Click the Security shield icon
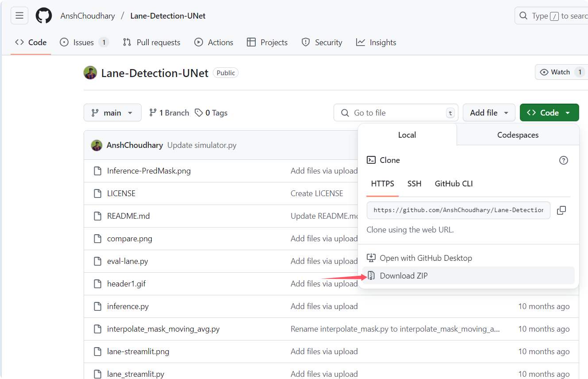 pos(306,42)
